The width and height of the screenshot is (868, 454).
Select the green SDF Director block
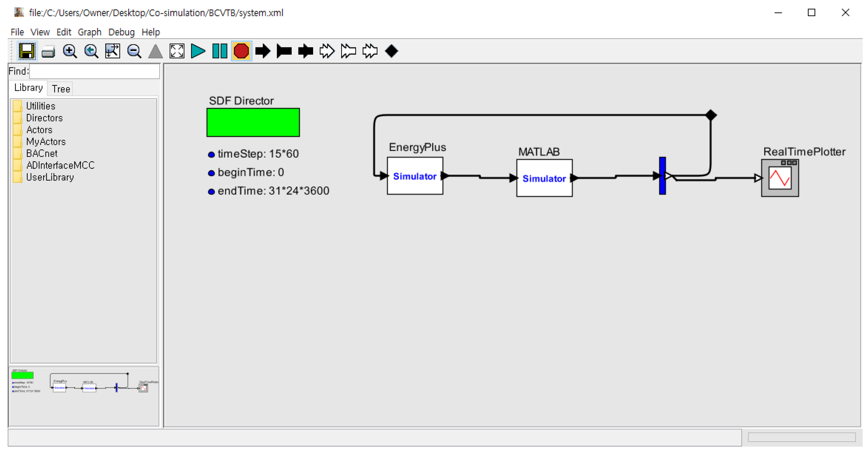(253, 122)
